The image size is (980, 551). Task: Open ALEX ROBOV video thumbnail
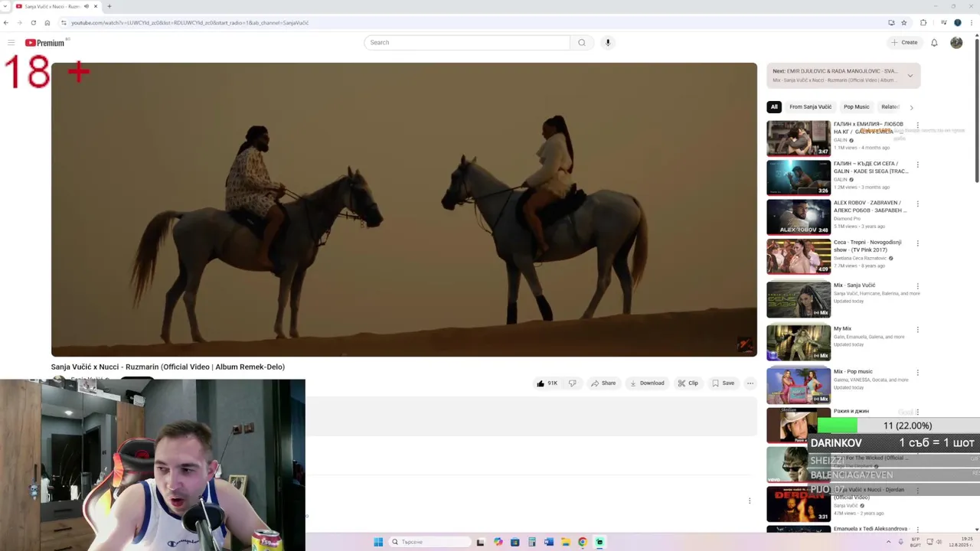(x=799, y=217)
